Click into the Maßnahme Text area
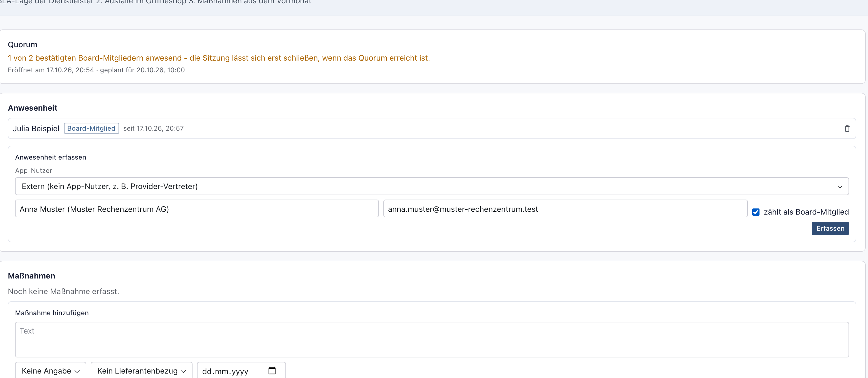 click(432, 339)
